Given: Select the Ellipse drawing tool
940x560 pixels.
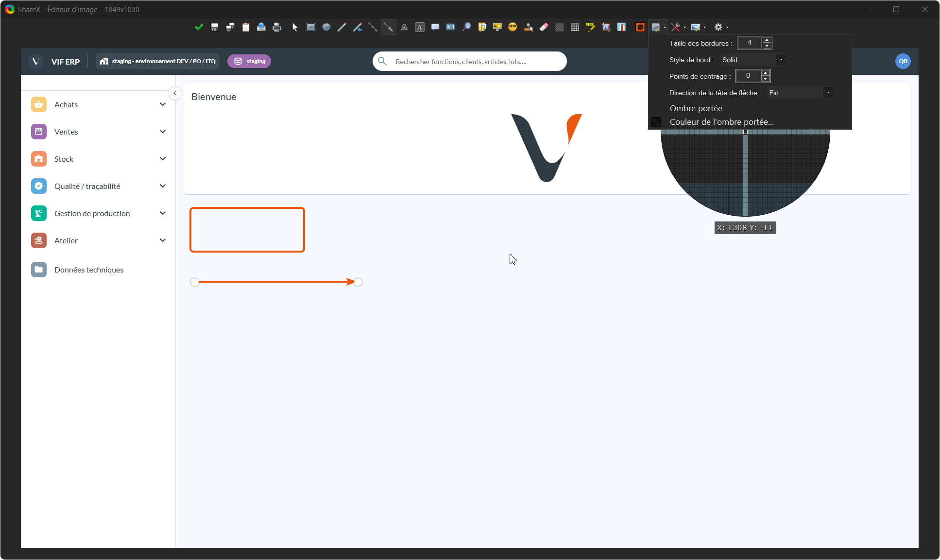Looking at the screenshot, I should (326, 27).
